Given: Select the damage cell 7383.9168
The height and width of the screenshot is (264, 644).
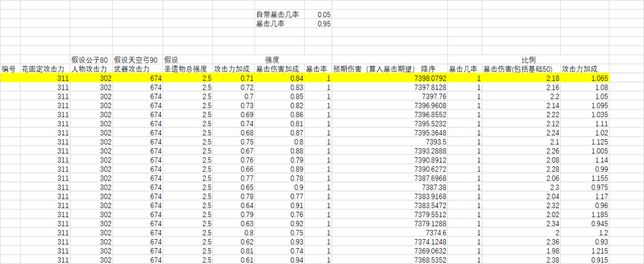Looking at the screenshot, I should pos(390,196).
